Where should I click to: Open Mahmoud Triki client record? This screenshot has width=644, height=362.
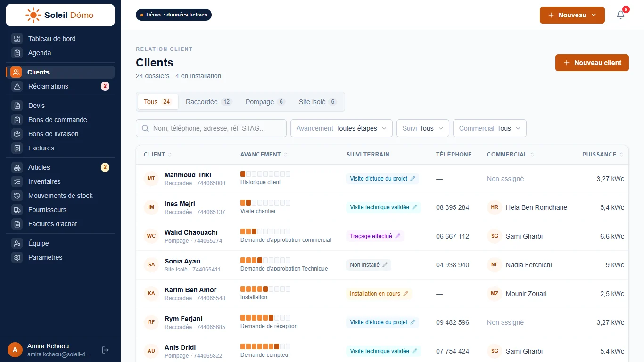coord(188,175)
